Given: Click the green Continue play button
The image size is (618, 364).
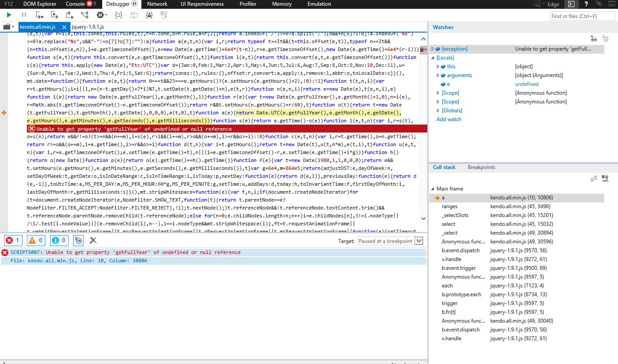Looking at the screenshot, I should tap(9, 15).
